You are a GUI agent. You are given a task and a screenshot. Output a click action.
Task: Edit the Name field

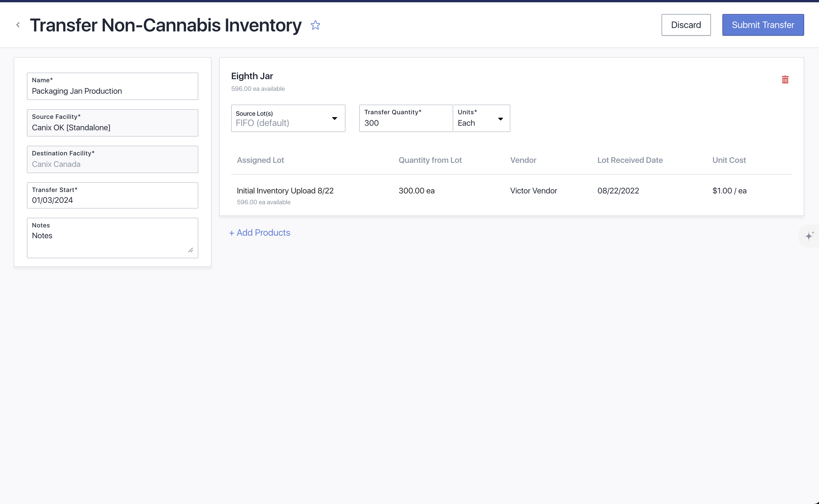pos(112,91)
